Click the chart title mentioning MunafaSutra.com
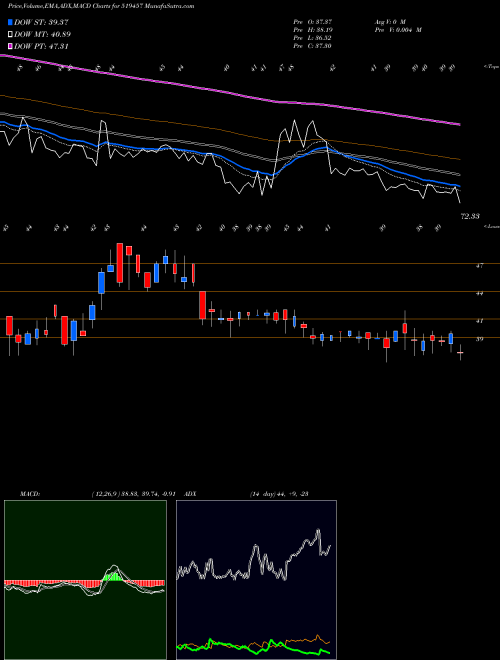The height and width of the screenshot is (660, 500). click(x=101, y=6)
